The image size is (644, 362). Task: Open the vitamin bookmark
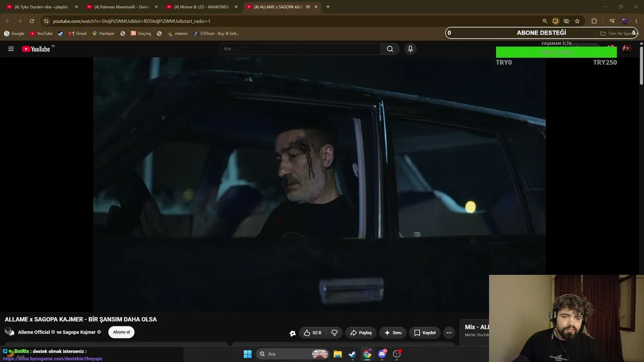pos(178,34)
